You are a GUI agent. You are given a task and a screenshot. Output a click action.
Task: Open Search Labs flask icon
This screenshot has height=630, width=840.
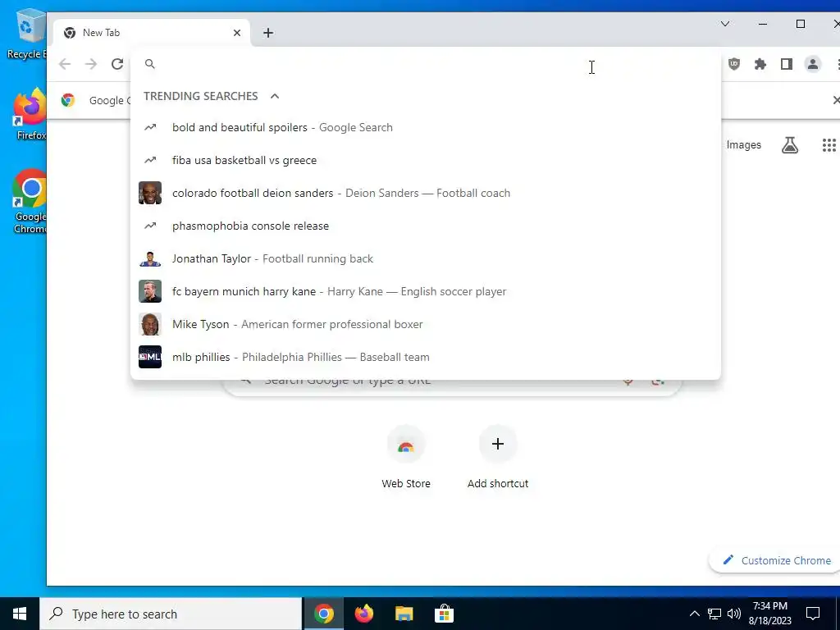tap(790, 144)
